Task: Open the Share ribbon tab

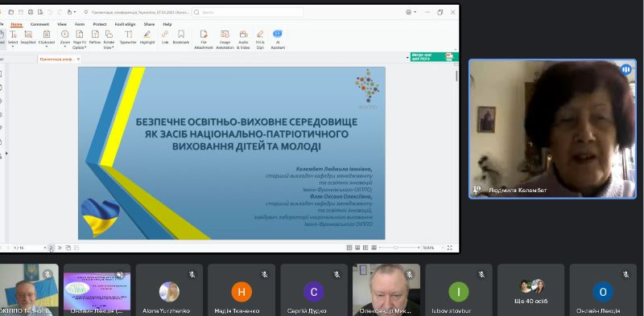Action: (149, 24)
